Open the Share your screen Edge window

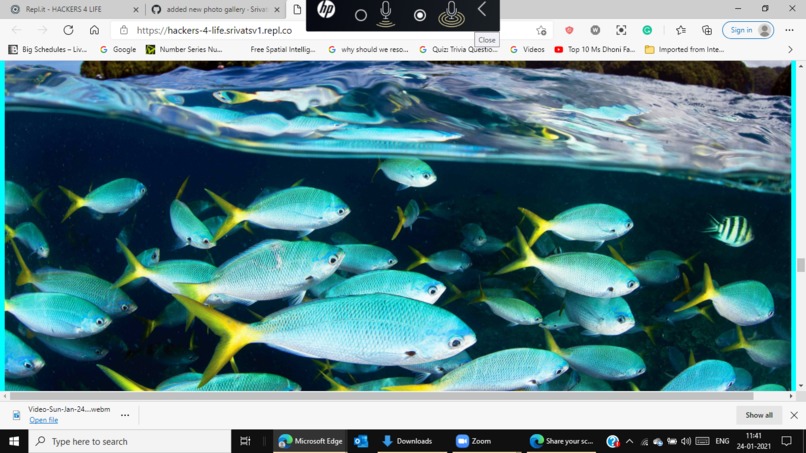click(561, 441)
